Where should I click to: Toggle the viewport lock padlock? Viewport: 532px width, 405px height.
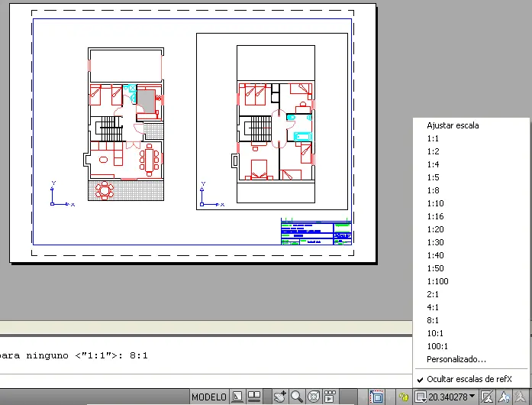(x=403, y=397)
